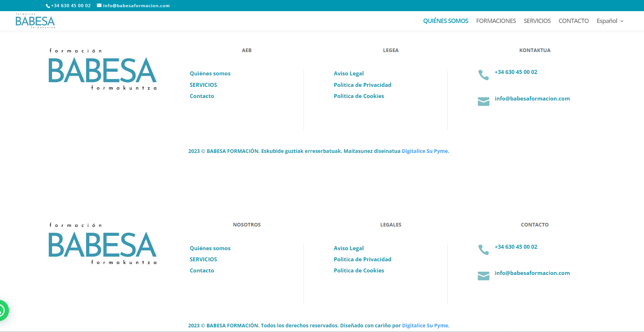Open Contacto link under AEB
The height and width of the screenshot is (332, 644).
point(202,96)
